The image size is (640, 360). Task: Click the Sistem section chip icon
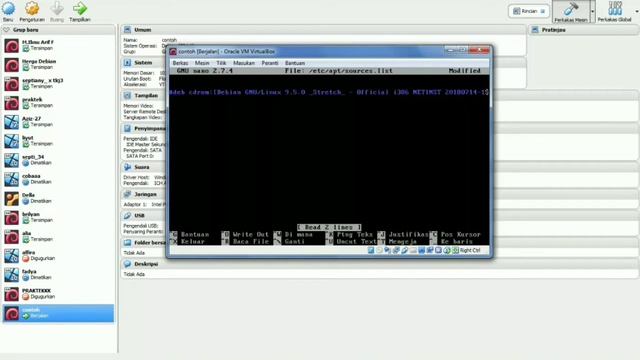point(128,62)
